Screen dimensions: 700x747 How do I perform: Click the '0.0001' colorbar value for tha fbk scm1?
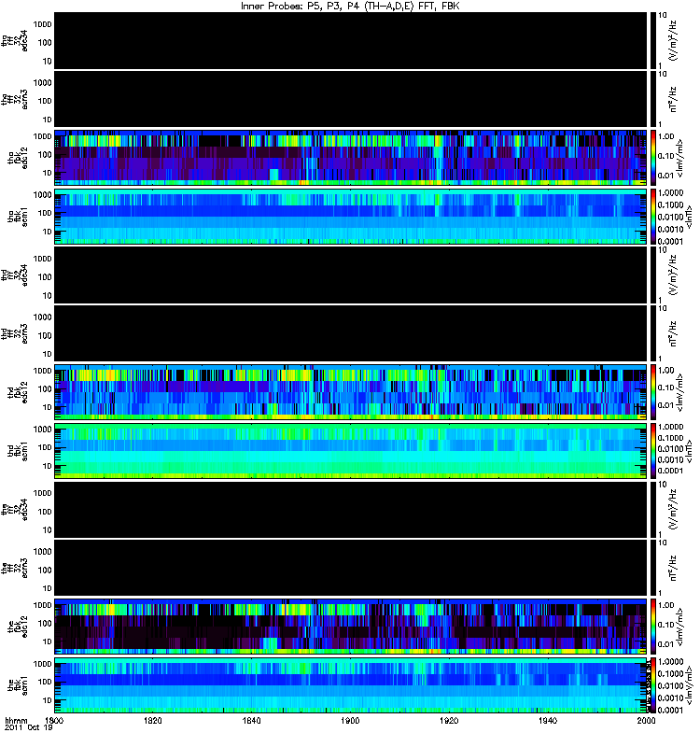point(670,241)
